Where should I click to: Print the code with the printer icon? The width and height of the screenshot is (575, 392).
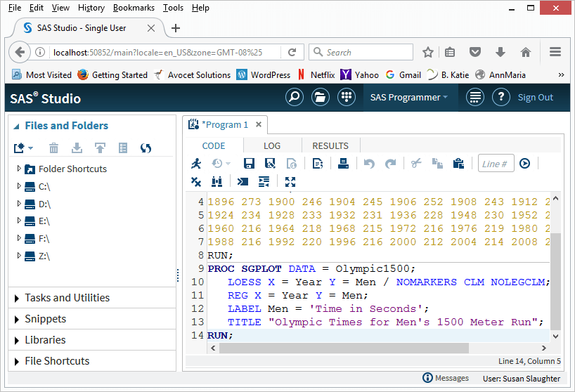[x=343, y=164]
